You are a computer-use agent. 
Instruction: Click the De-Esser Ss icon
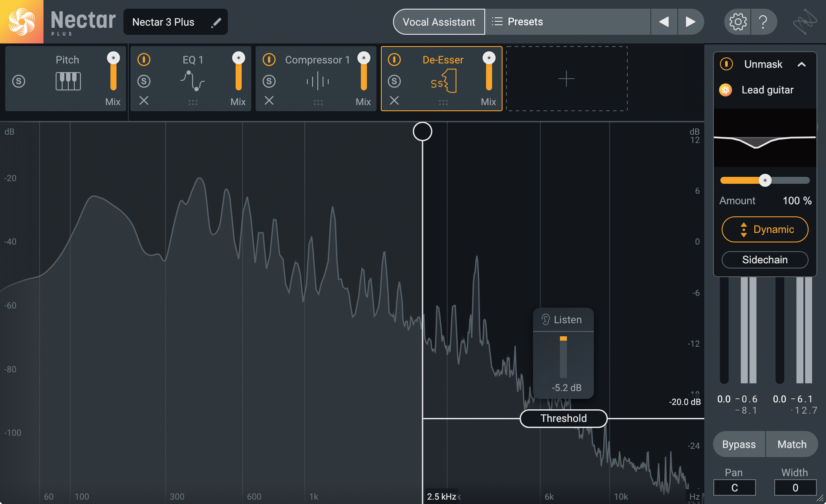click(443, 81)
